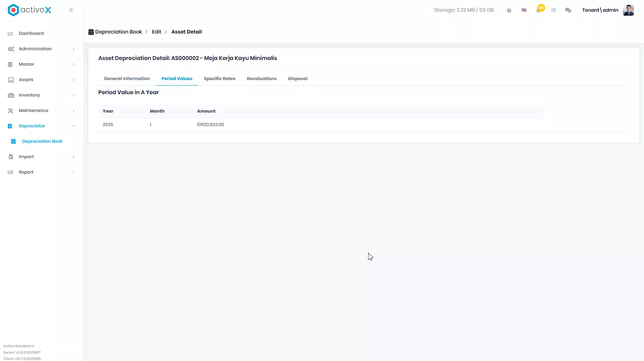Open the Specific Rates tab
The height and width of the screenshot is (361, 644).
pos(219,78)
